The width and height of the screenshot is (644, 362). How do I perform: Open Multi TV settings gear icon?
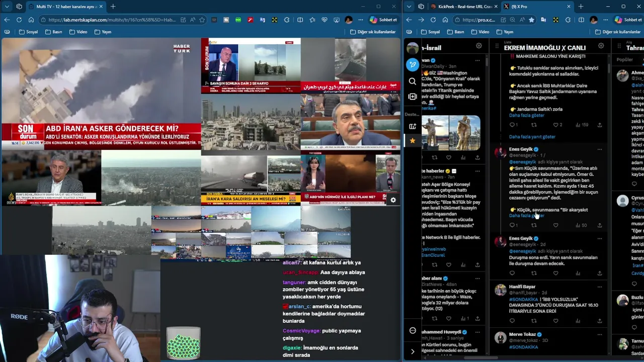click(393, 200)
